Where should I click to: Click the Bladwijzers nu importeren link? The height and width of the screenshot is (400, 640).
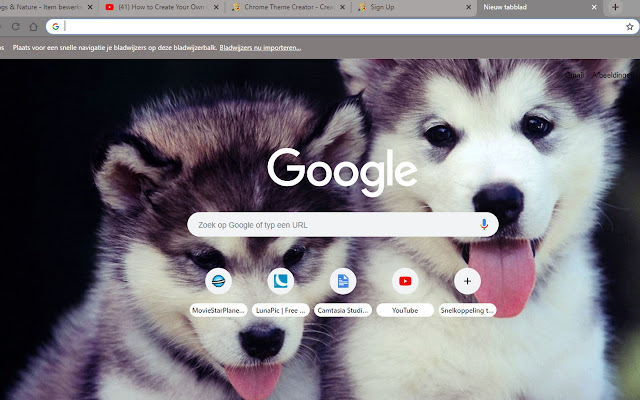[260, 48]
